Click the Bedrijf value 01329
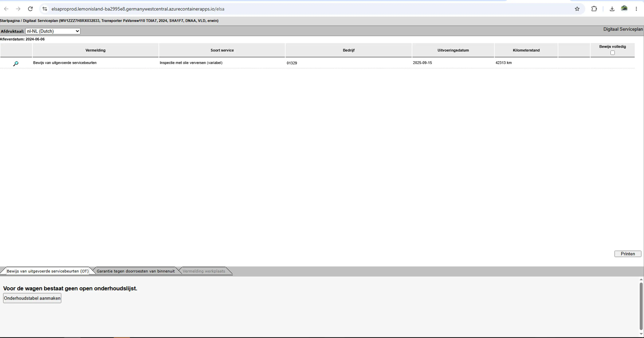This screenshot has width=644, height=338. 292,63
